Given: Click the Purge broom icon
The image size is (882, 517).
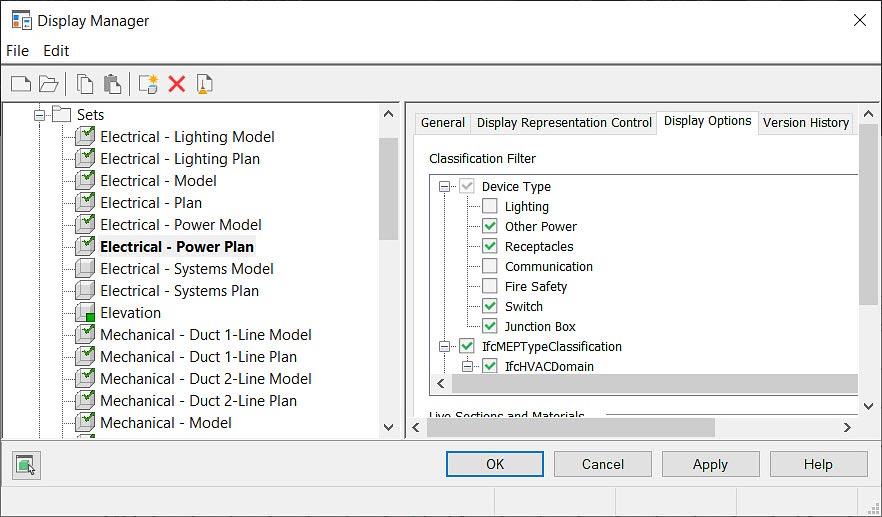Looking at the screenshot, I should pos(204,84).
